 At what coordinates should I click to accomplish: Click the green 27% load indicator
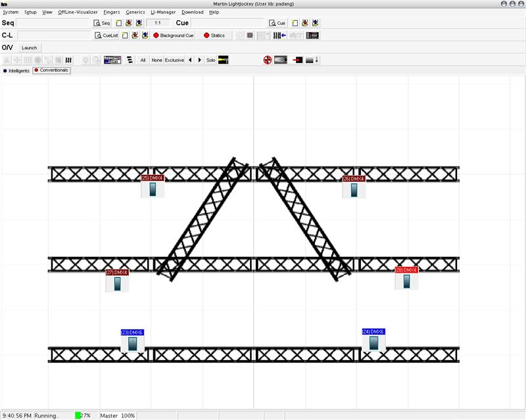tap(84, 415)
